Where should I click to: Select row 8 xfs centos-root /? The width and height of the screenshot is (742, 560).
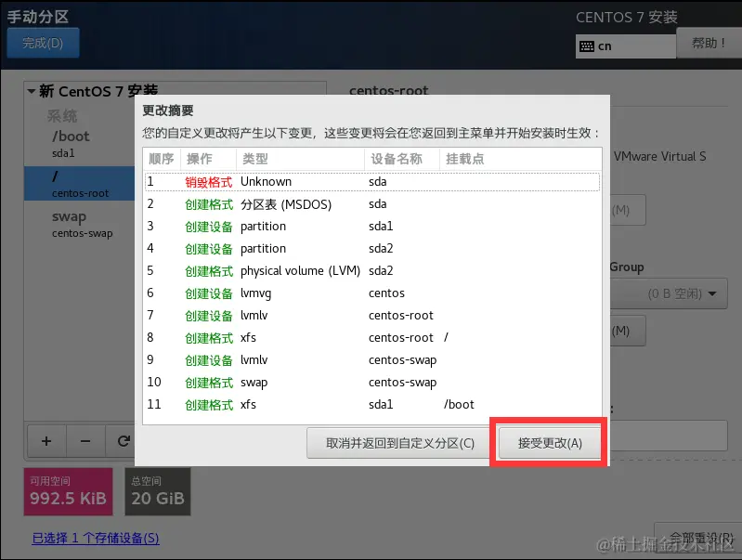pyautogui.click(x=372, y=337)
